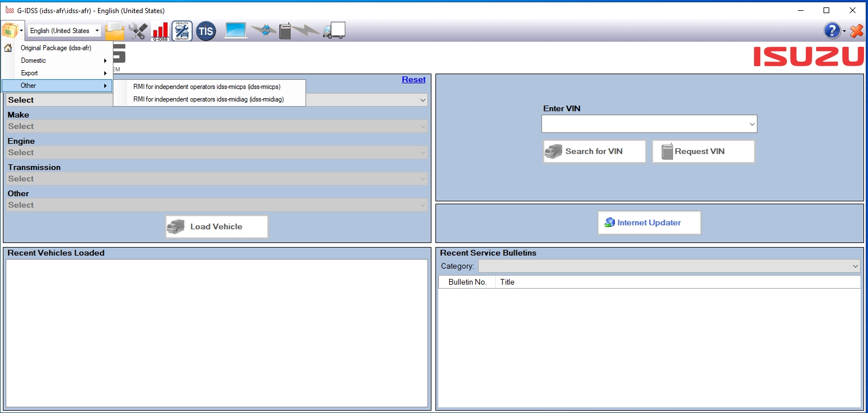This screenshot has height=413, width=868.
Task: Click the laptop computer icon
Action: click(236, 30)
